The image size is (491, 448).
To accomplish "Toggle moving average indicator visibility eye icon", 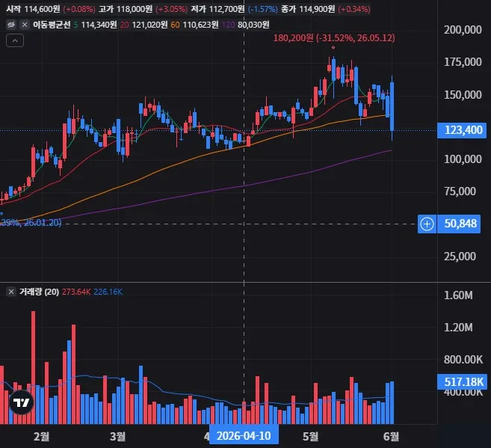I will 11,25.
